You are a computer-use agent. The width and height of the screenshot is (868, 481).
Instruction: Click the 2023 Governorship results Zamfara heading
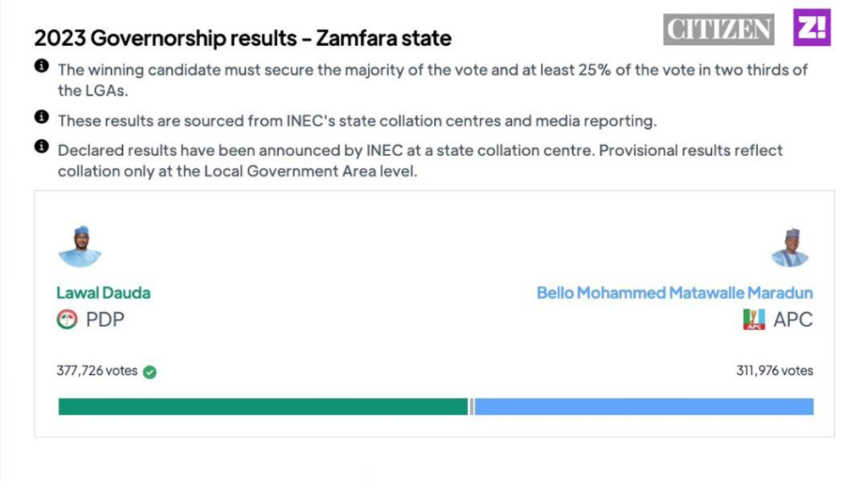(x=242, y=37)
